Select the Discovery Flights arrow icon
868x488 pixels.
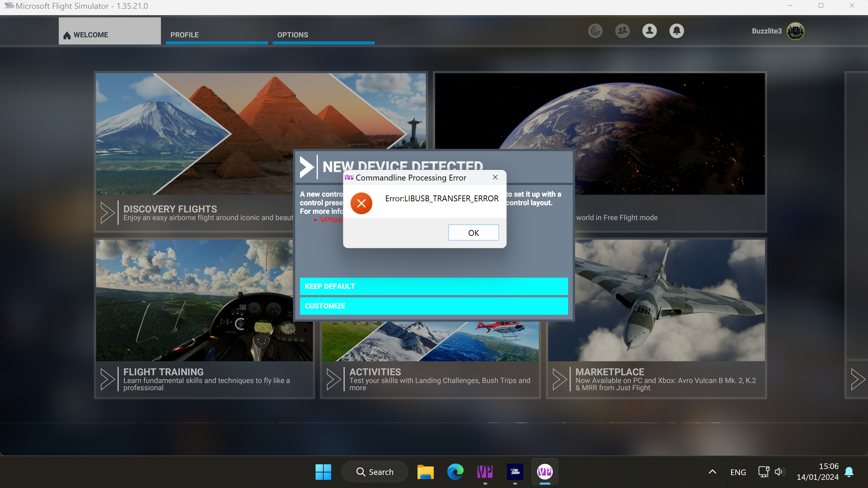pos(108,213)
